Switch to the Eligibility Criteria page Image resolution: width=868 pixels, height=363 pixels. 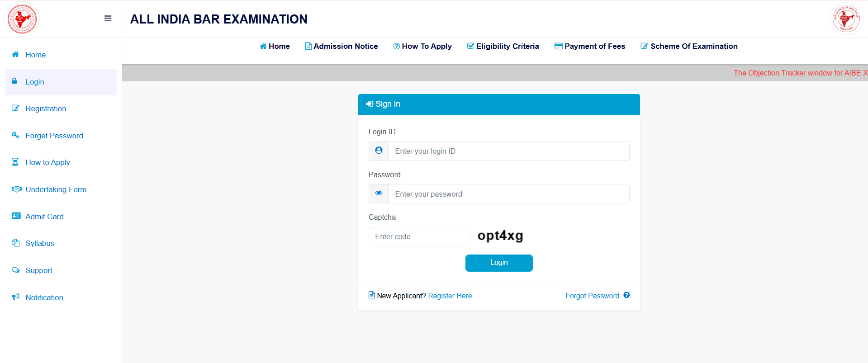tap(503, 46)
